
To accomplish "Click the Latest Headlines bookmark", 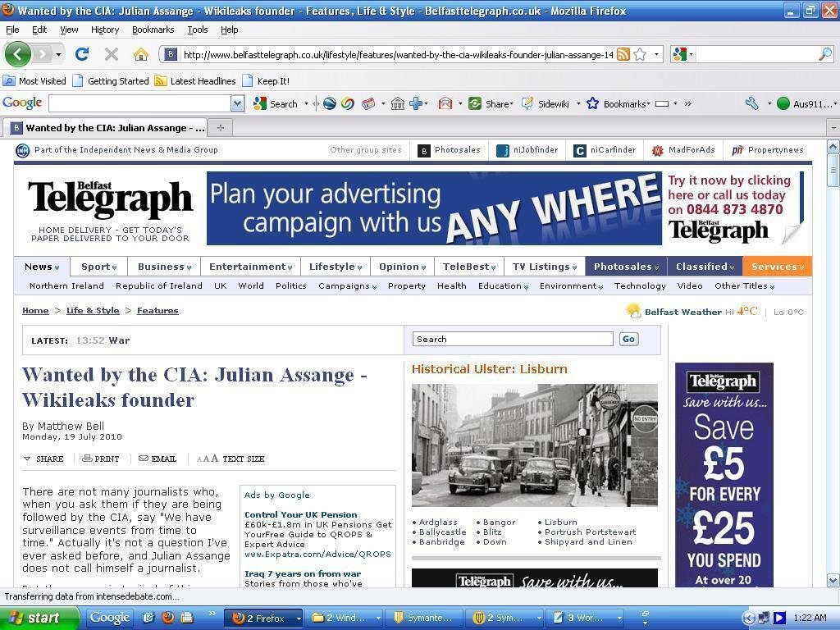I will coord(195,81).
